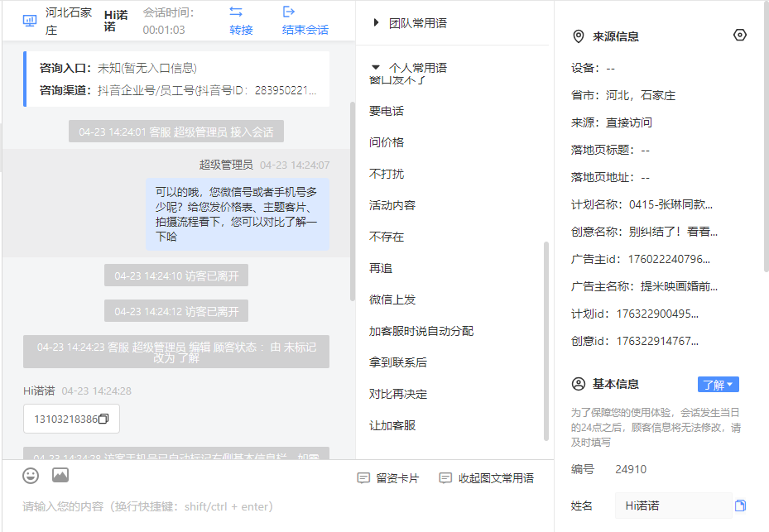
Task: Click the 结束会话 link
Action: click(305, 30)
